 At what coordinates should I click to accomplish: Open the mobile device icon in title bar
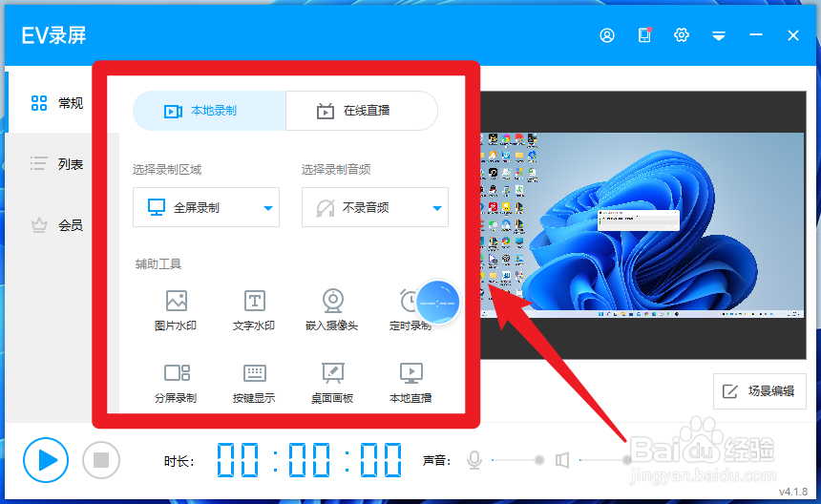[x=644, y=35]
